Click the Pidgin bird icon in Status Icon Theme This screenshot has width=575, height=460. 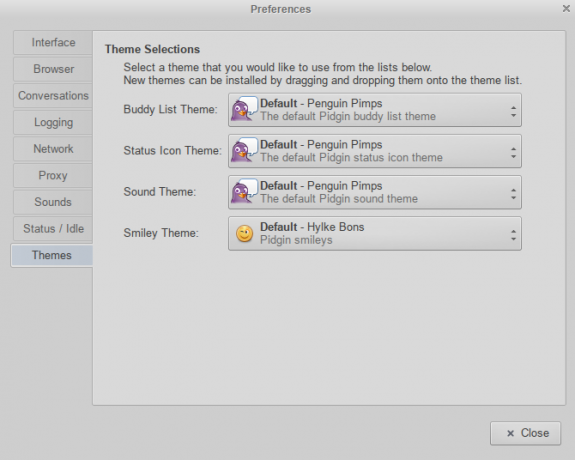[244, 150]
